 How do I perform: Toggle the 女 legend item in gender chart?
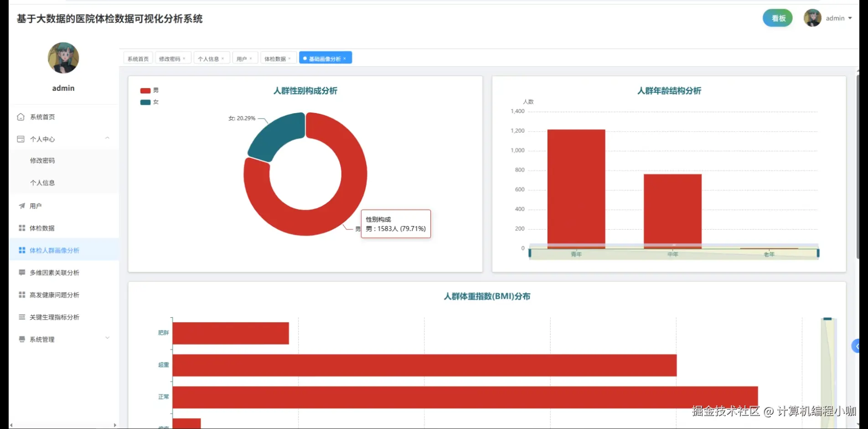150,102
